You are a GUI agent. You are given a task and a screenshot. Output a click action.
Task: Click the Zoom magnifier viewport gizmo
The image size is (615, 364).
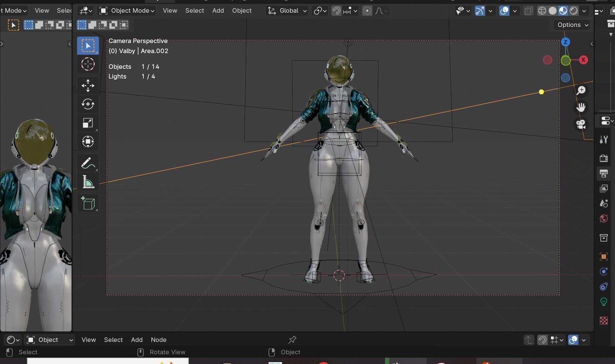pyautogui.click(x=581, y=91)
